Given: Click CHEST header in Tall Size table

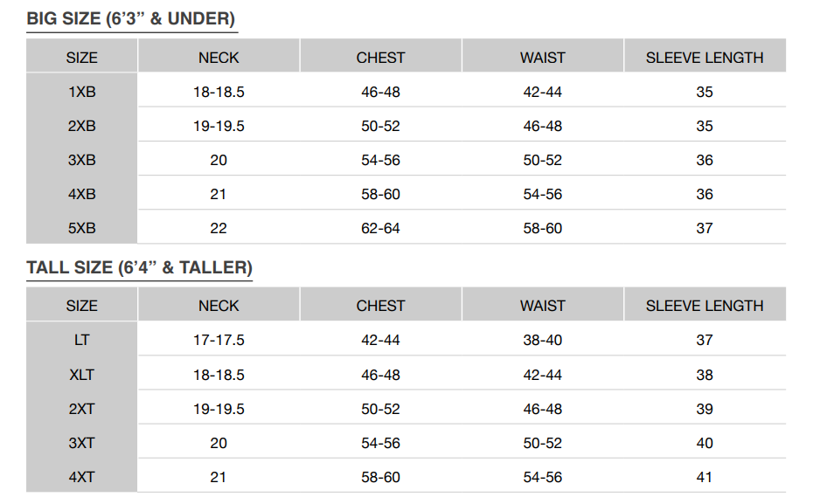Looking at the screenshot, I should 381,306.
